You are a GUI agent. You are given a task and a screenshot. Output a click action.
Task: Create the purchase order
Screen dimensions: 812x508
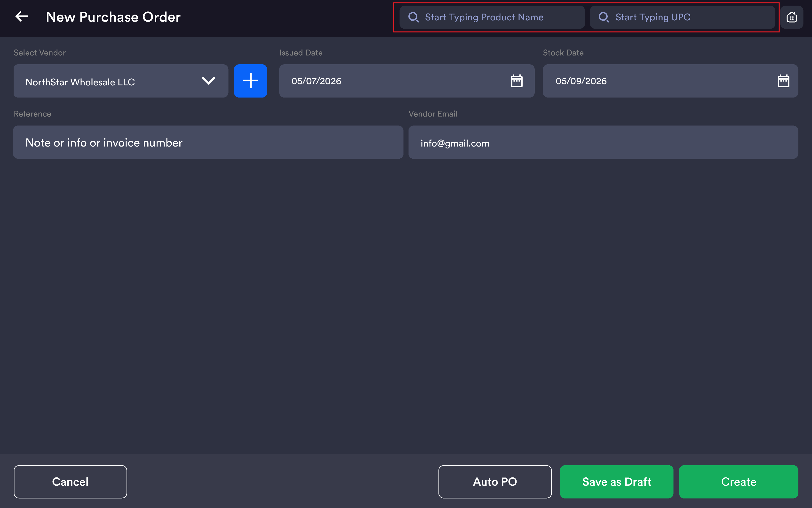point(739,482)
